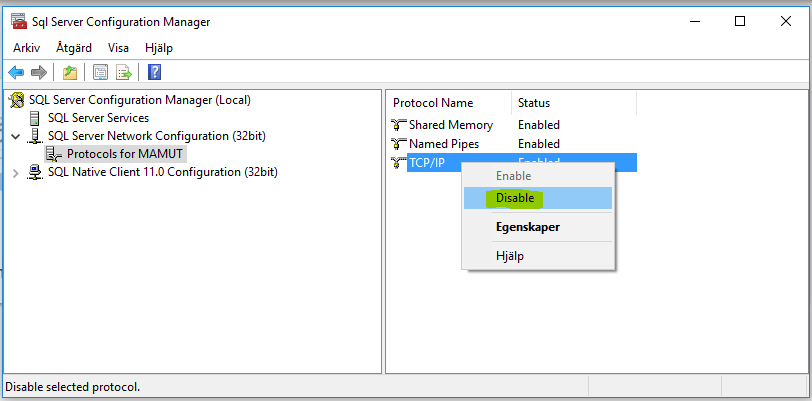Image resolution: width=812 pixels, height=401 pixels.
Task: Click the Forward arrow toolbar icon
Action: (38, 72)
